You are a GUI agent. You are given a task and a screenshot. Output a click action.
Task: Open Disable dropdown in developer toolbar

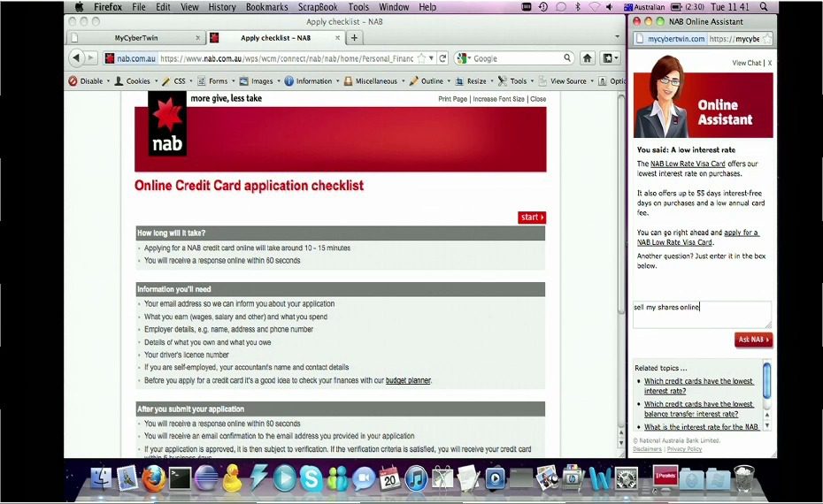[89, 81]
